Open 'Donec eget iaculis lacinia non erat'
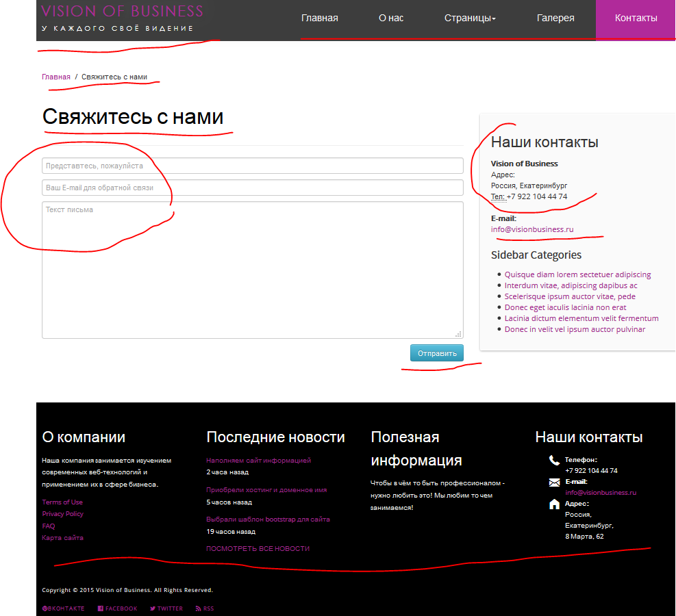Viewport: 676px width, 616px height. [x=565, y=307]
